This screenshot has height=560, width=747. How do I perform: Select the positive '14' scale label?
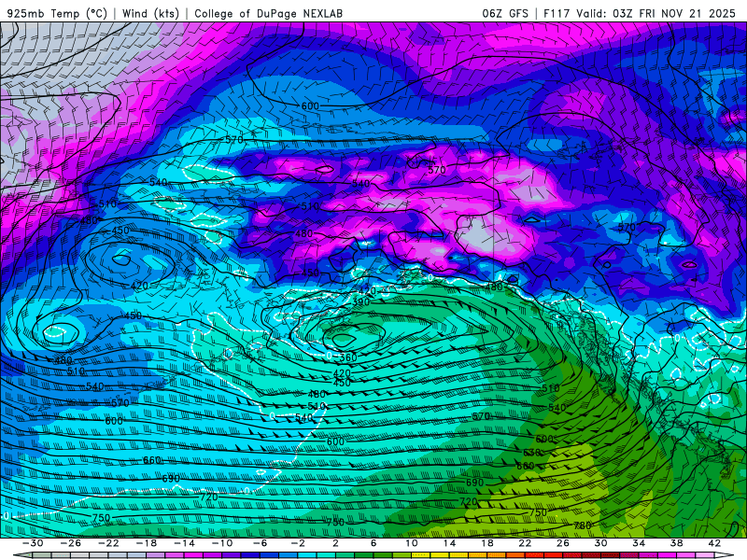pos(449,543)
